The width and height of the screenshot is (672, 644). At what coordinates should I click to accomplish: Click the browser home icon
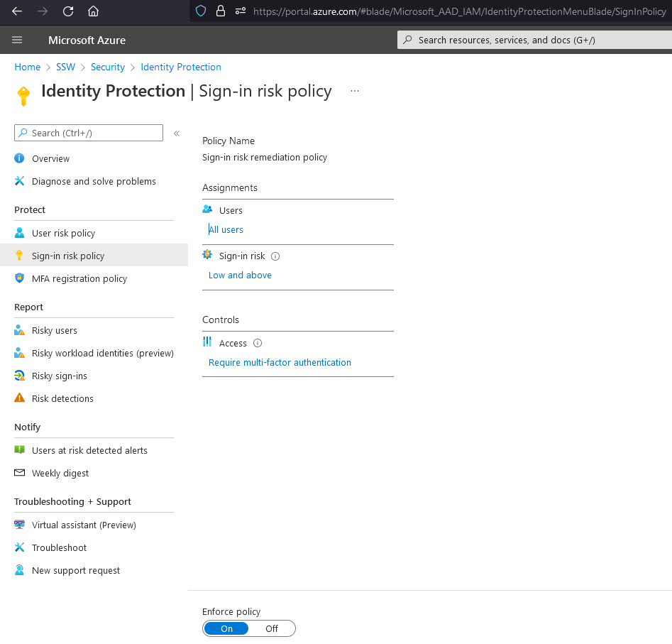(x=93, y=11)
